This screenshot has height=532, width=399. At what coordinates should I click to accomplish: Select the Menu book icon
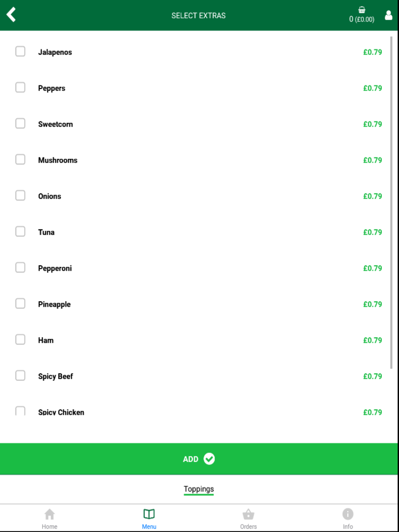pyautogui.click(x=149, y=514)
